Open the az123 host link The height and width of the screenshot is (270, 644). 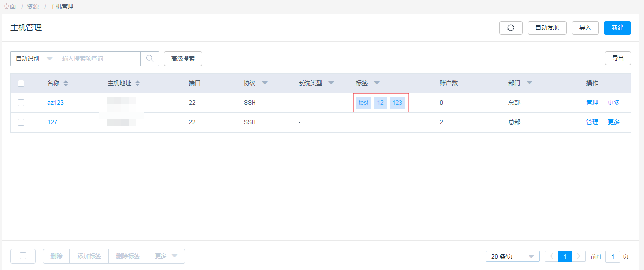tap(55, 103)
